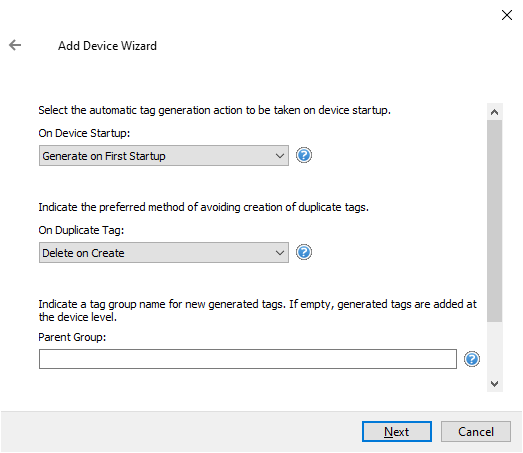
Task: Proceed with the Next button
Action: [x=397, y=431]
